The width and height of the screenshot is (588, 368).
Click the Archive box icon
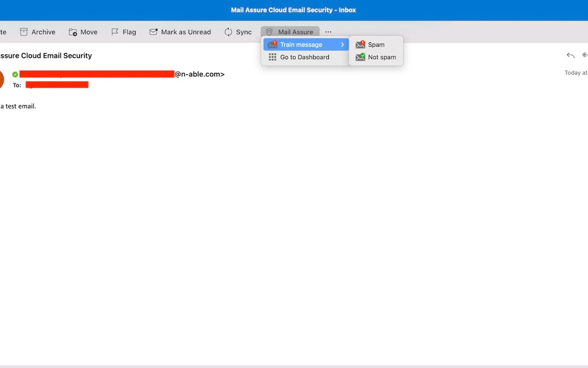tap(24, 32)
